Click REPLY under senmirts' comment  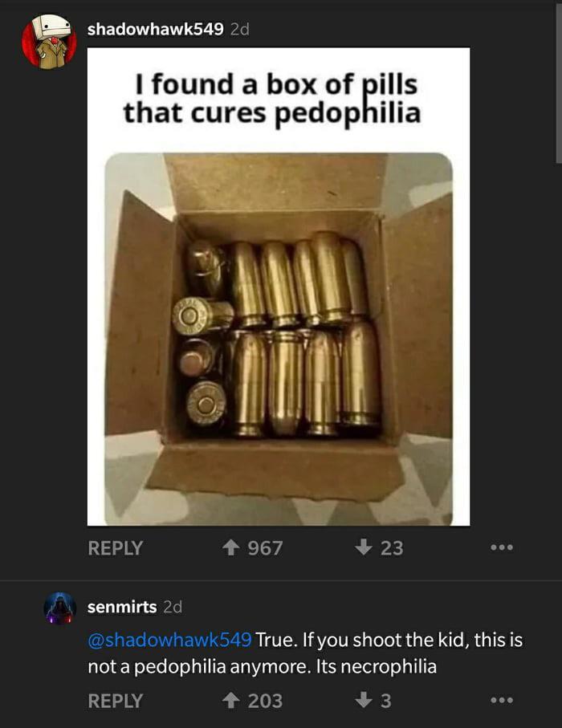click(x=115, y=701)
